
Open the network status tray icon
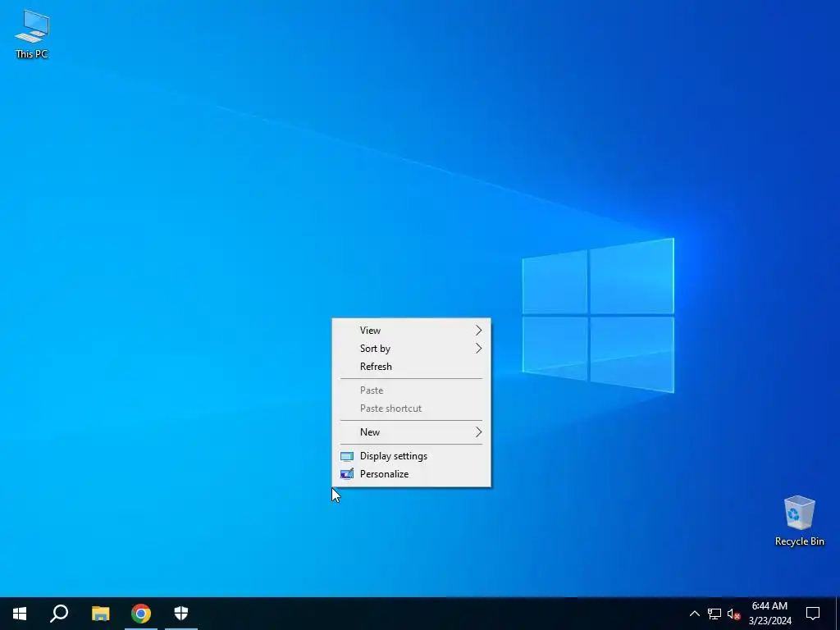pos(714,614)
